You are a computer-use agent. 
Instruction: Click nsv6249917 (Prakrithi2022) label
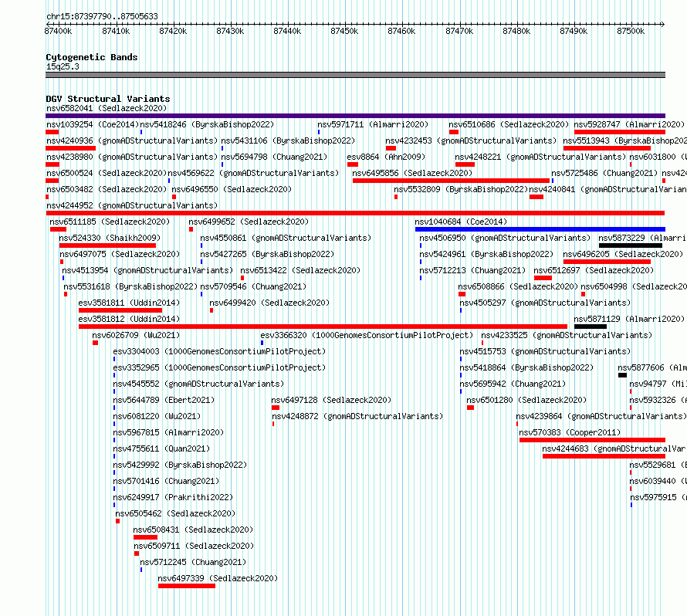coord(173,497)
